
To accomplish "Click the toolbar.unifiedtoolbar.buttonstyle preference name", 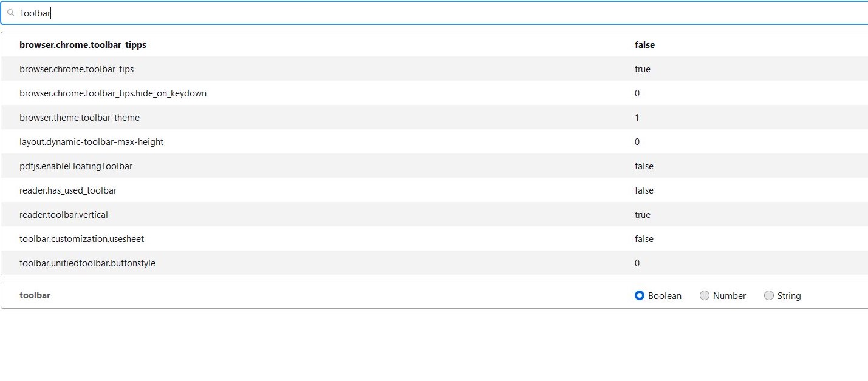I will (87, 263).
